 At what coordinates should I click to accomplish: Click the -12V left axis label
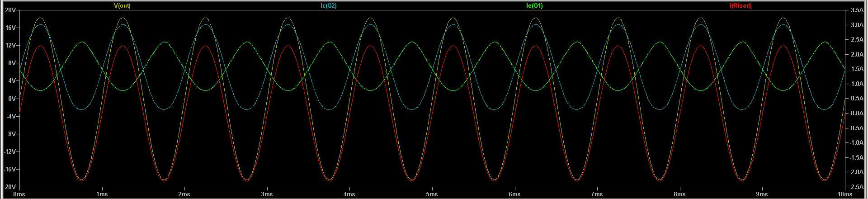pyautogui.click(x=9, y=152)
